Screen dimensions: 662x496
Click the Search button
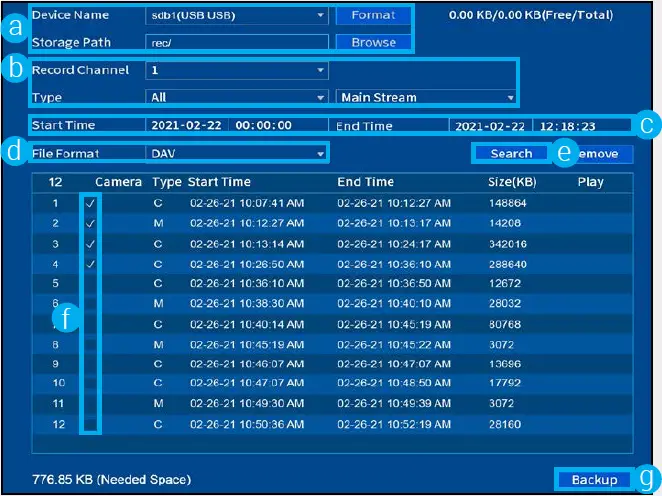pyautogui.click(x=511, y=154)
